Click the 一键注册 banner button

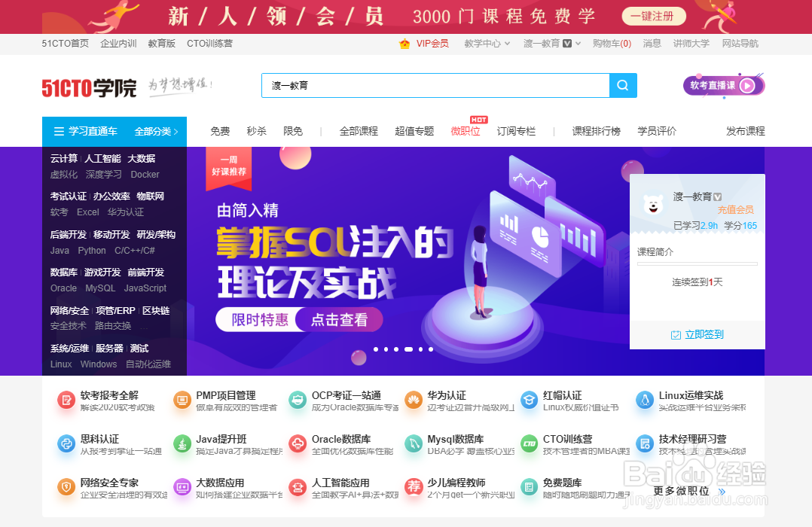pyautogui.click(x=654, y=16)
